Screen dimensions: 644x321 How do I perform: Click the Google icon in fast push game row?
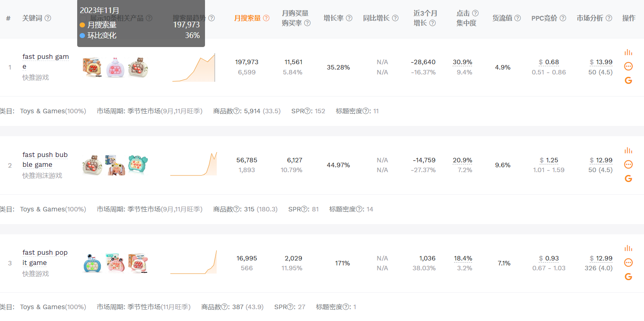pos(628,81)
